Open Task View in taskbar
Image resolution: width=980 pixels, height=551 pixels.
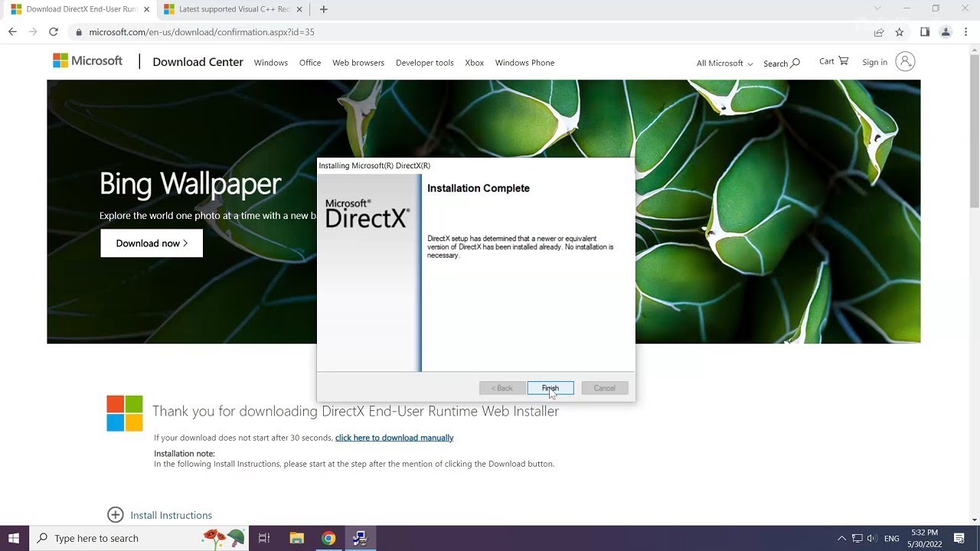[263, 538]
